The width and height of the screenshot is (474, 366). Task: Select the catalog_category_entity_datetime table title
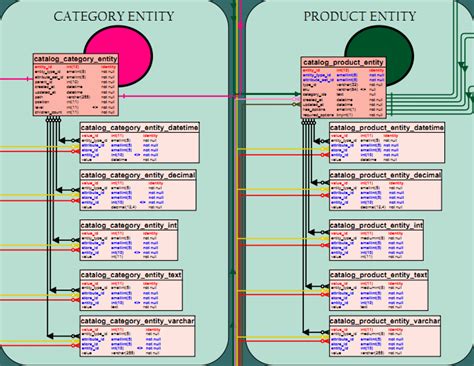point(140,128)
